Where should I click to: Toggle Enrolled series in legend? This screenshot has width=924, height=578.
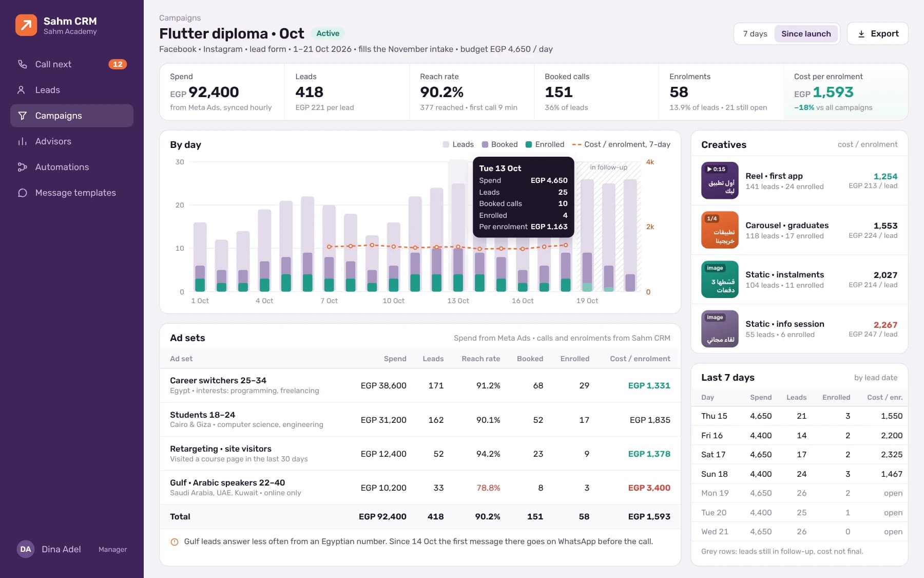point(545,144)
